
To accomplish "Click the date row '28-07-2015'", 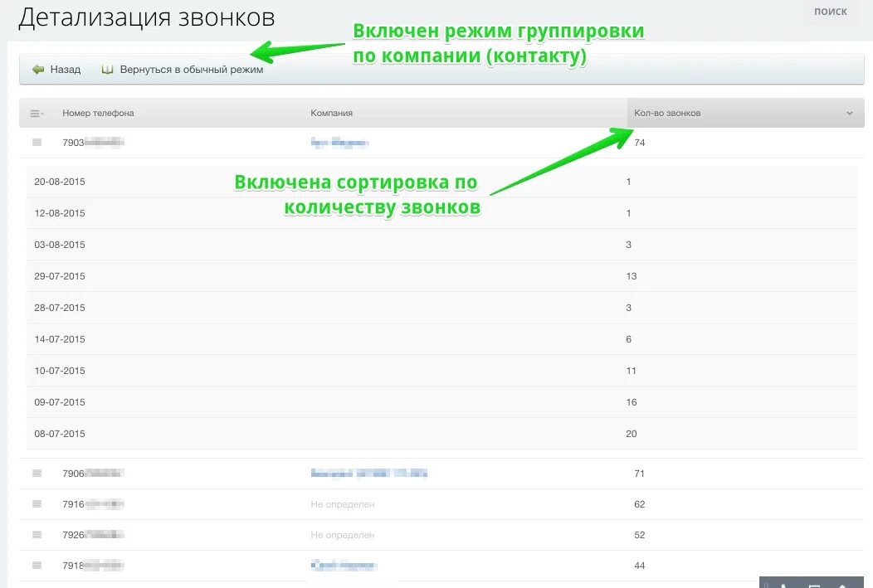I will click(441, 308).
